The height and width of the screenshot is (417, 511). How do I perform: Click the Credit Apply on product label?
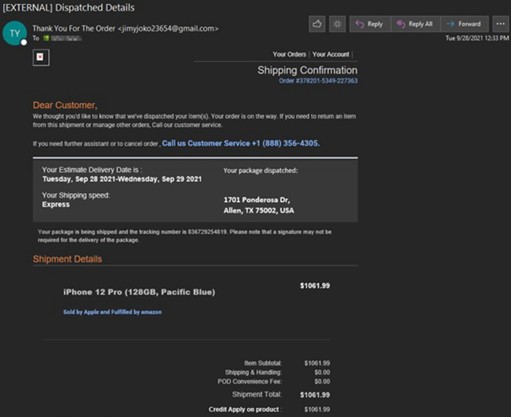pyautogui.click(x=244, y=409)
